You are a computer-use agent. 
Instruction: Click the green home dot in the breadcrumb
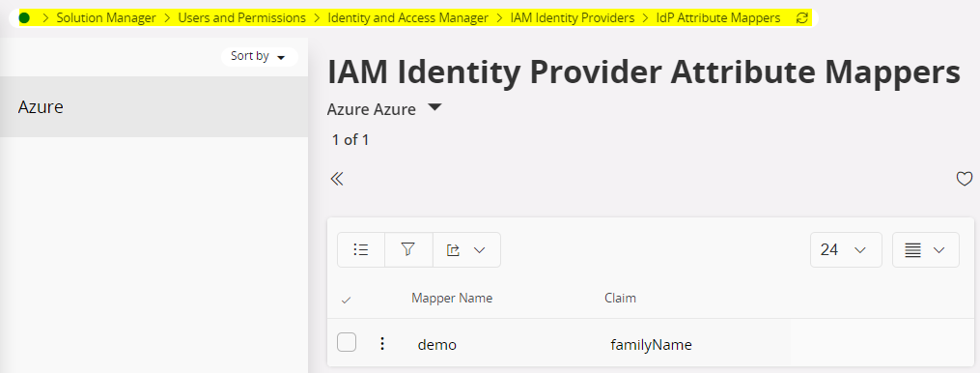24,18
